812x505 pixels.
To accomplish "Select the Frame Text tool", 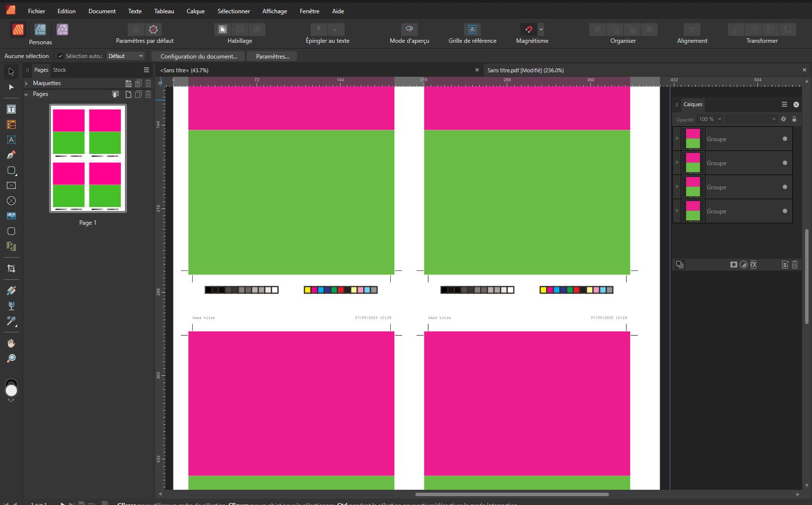I will click(11, 109).
